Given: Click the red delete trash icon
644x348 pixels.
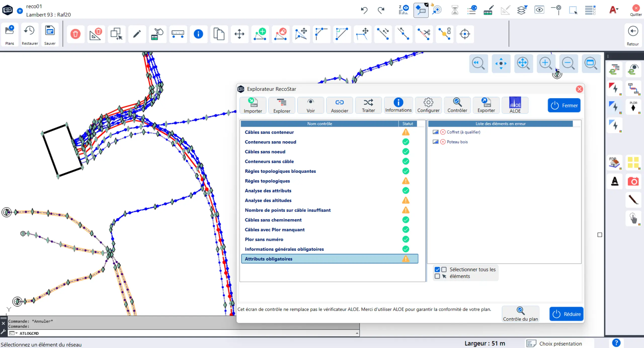Looking at the screenshot, I should click(x=75, y=34).
